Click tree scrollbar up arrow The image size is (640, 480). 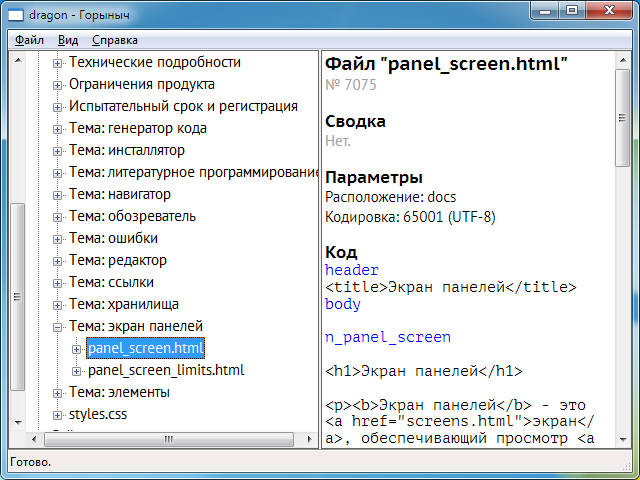[x=18, y=60]
